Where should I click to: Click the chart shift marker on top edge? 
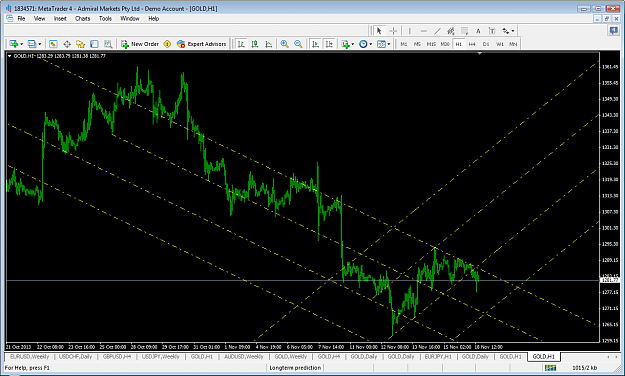tap(480, 53)
